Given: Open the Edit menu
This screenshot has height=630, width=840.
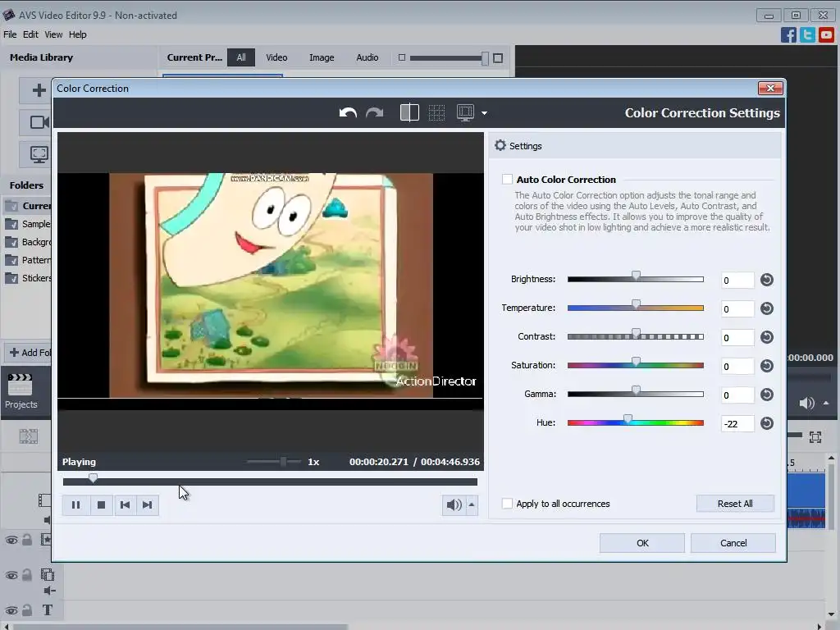Looking at the screenshot, I should (30, 34).
